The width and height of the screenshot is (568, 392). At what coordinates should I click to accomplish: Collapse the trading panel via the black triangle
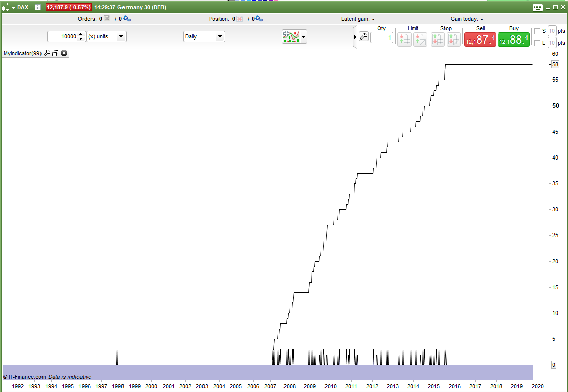point(355,37)
